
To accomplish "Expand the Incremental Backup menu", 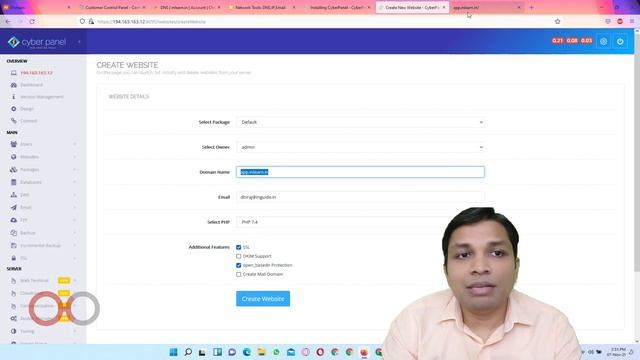I will click(43, 245).
